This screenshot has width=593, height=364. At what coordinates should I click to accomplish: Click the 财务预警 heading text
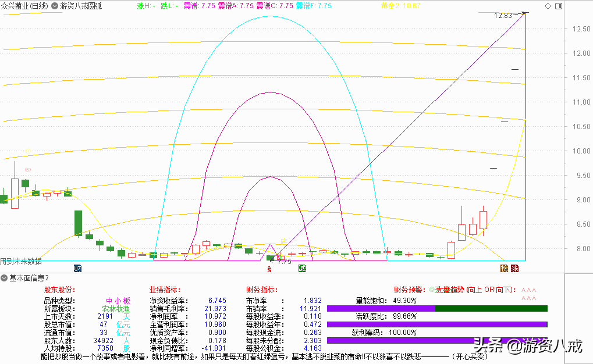pos(410,290)
